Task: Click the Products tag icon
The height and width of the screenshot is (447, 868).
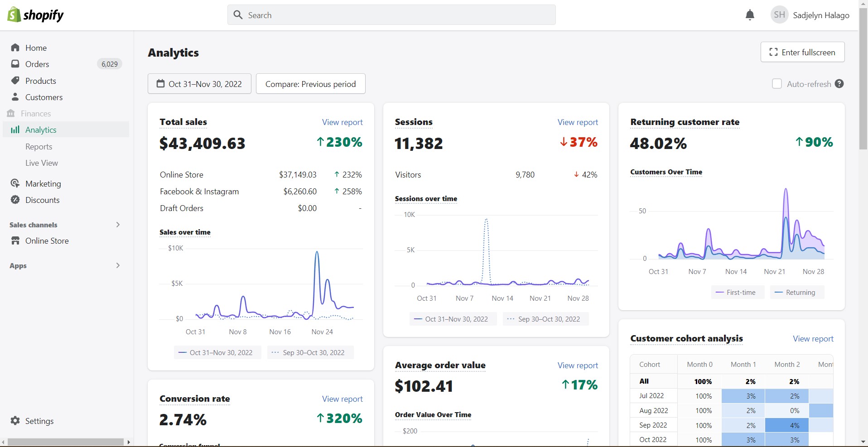Action: [x=15, y=81]
